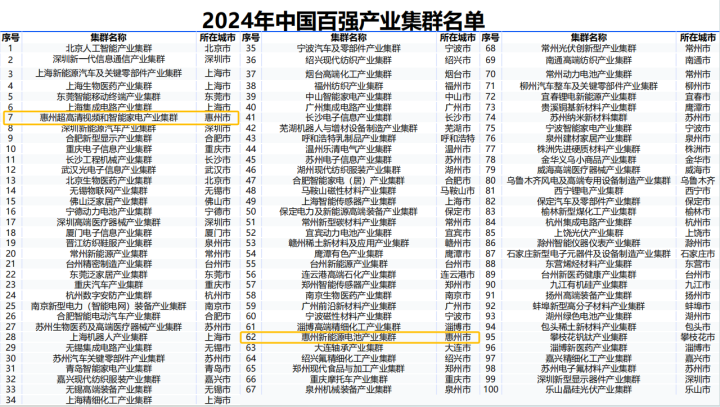Select the first 所在城市 column header

point(218,38)
